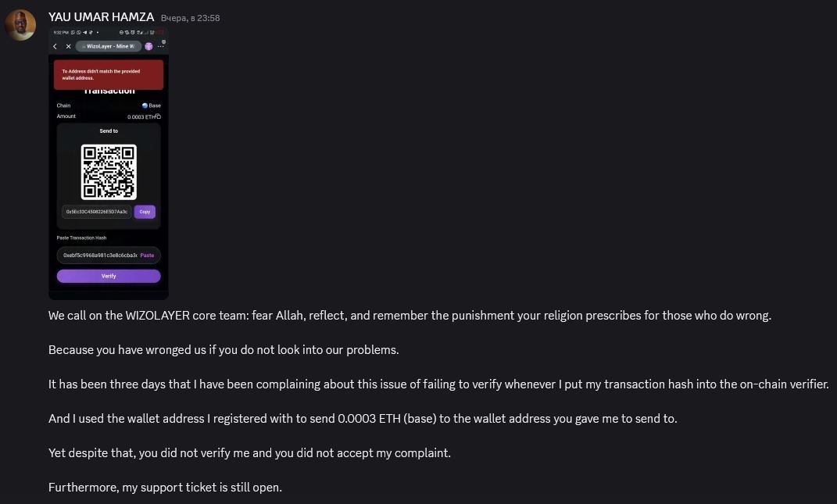
Task: Select the wallet address field starting 0x5Ec33
Action: (96, 212)
